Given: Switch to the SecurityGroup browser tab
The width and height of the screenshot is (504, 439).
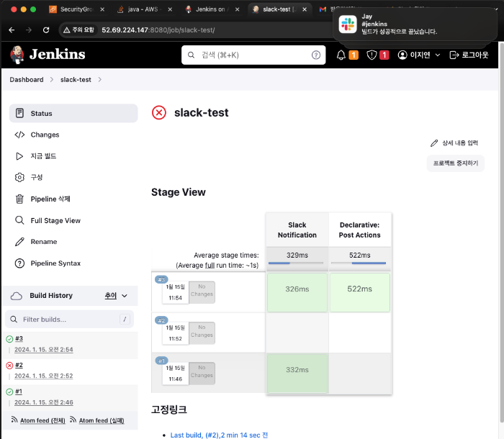Looking at the screenshot, I should pyautogui.click(x=76, y=9).
